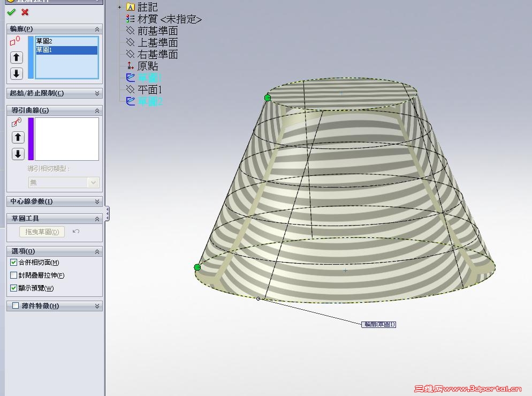Click the 前基準面 plane icon
This screenshot has height=396, width=532.
(130, 31)
